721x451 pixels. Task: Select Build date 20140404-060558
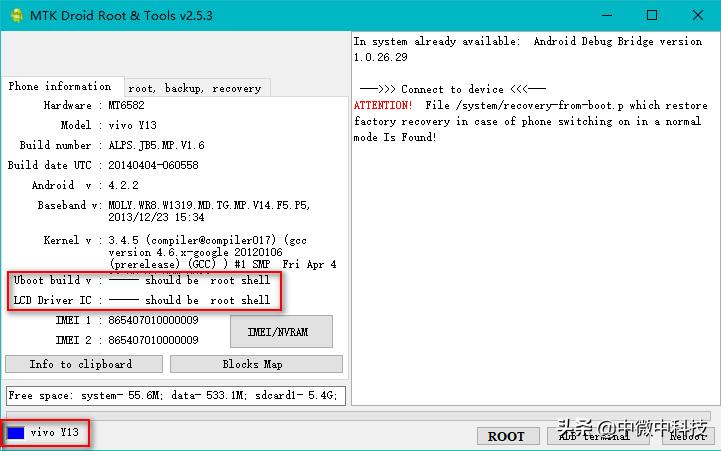(153, 165)
